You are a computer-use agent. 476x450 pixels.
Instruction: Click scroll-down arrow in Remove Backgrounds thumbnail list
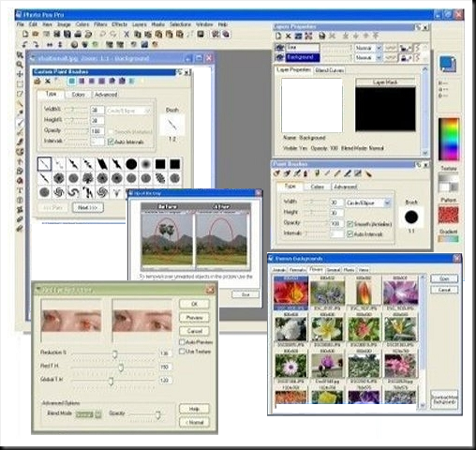pyautogui.click(x=423, y=405)
